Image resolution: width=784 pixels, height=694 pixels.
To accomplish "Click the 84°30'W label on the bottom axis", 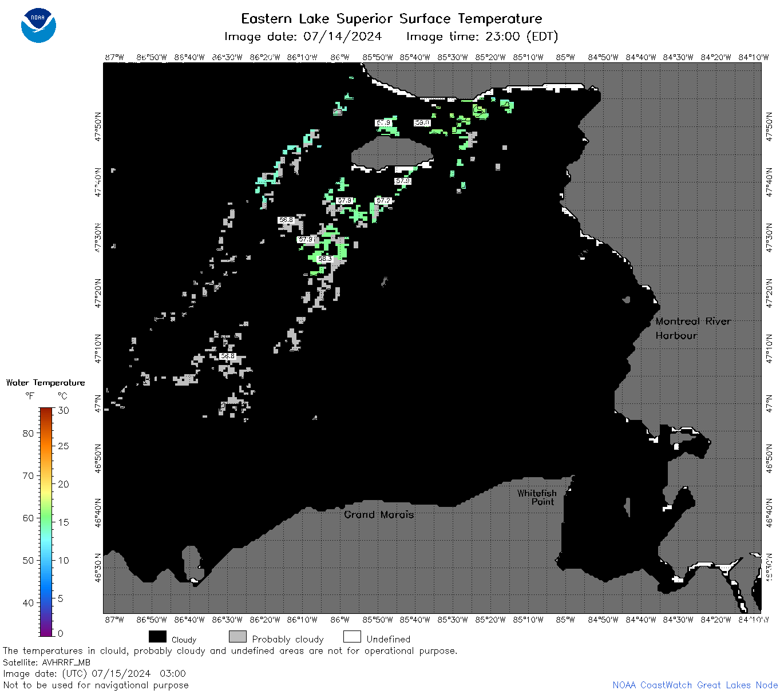I will 678,619.
